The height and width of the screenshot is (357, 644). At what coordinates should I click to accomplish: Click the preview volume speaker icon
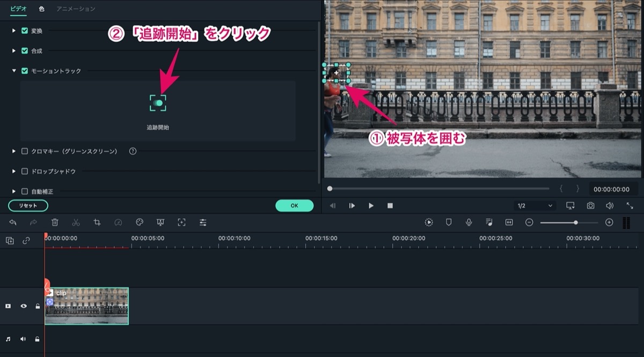point(610,206)
